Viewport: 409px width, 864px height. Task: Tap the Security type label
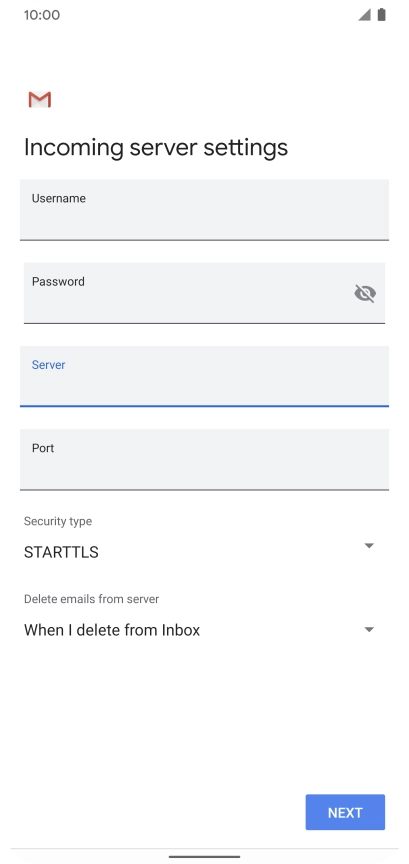point(58,521)
